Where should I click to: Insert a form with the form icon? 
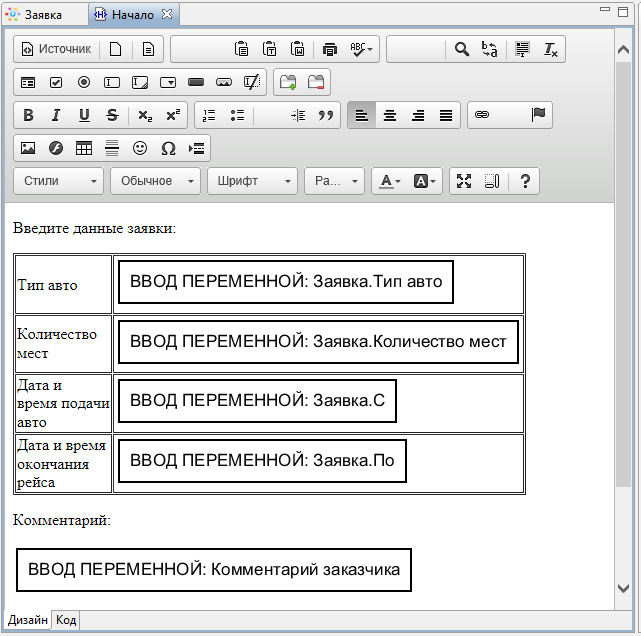(28, 83)
